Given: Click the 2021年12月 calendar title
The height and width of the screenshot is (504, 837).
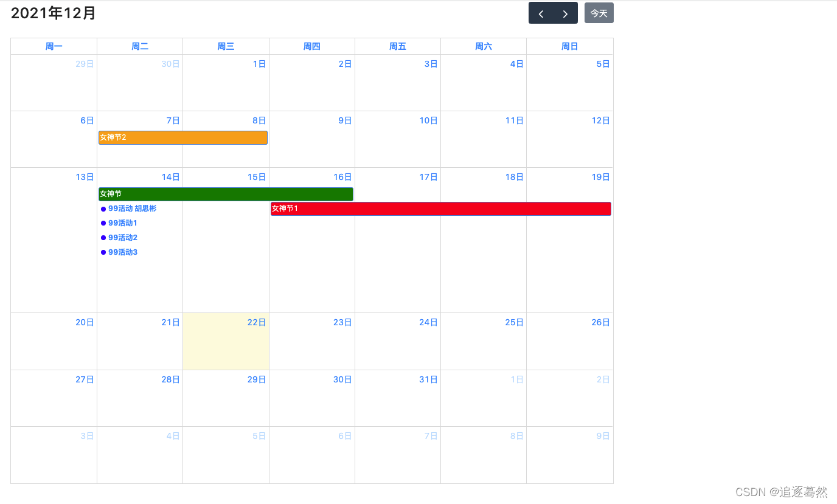Looking at the screenshot, I should point(53,13).
